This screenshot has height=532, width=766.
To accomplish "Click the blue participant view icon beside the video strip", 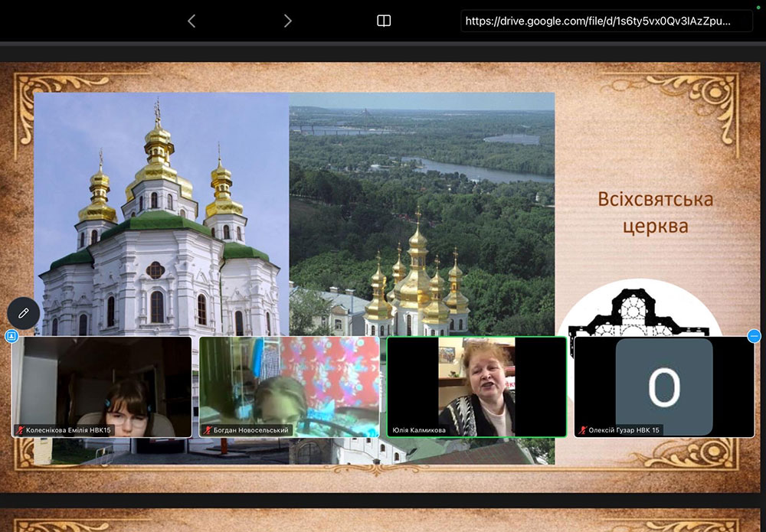I will pos(11,336).
